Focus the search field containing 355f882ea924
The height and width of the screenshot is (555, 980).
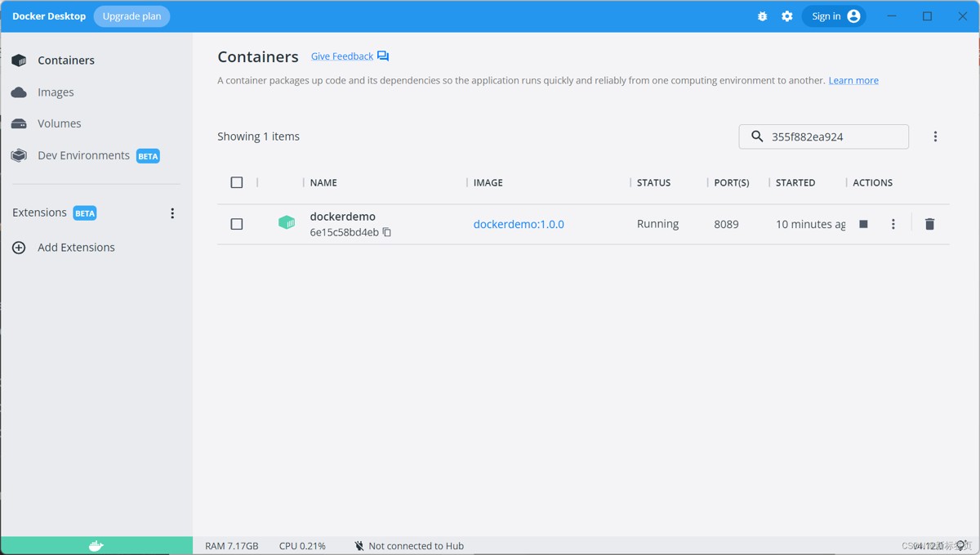(824, 137)
